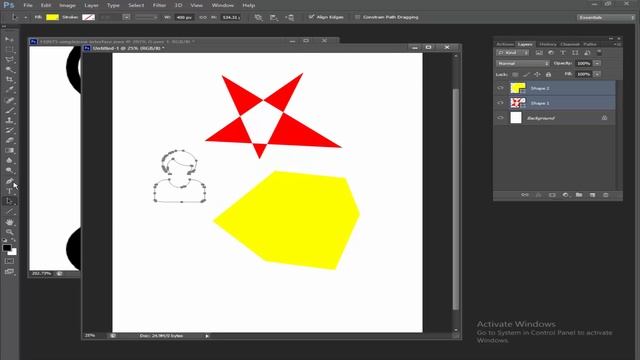The width and height of the screenshot is (640, 360).
Task: Toggle lock image pixels
Action: (527, 74)
